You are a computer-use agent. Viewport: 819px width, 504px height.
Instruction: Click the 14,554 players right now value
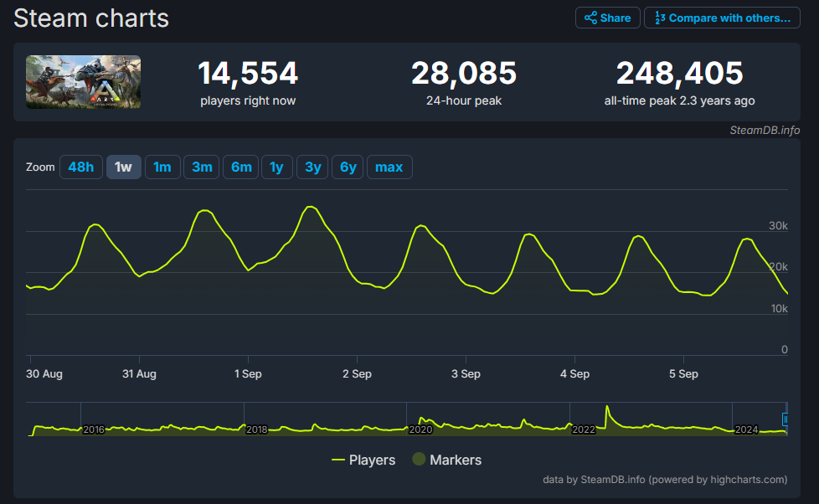[x=248, y=73]
